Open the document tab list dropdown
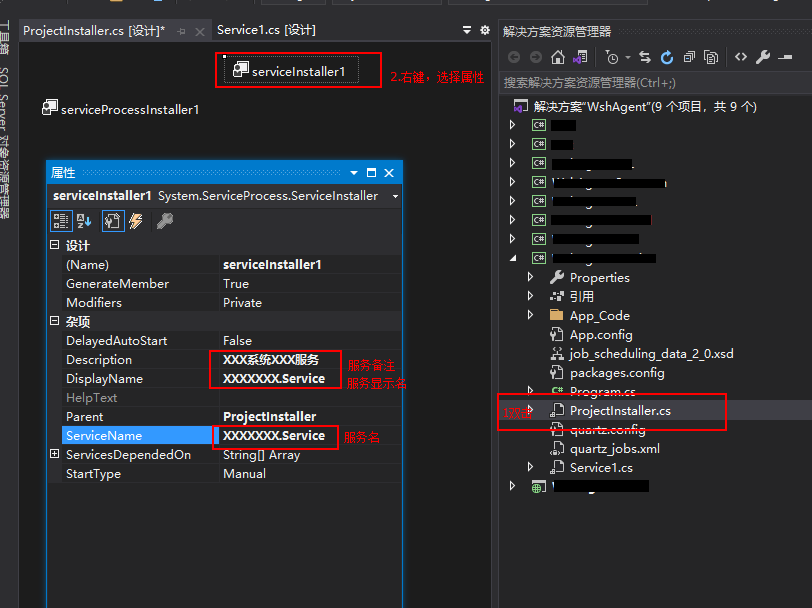Viewport: 812px width, 608px height. coord(467,30)
